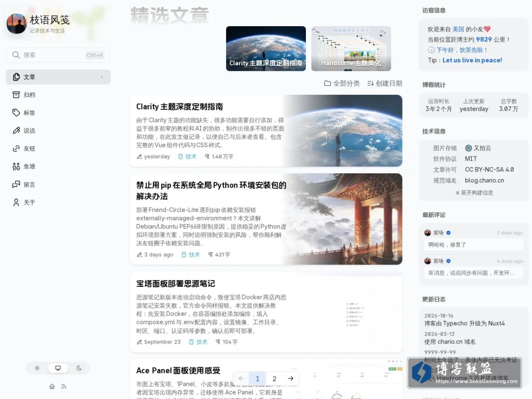Open Handsome 主题美化 featured thumbnail
This screenshot has height=399, width=532.
351,48
